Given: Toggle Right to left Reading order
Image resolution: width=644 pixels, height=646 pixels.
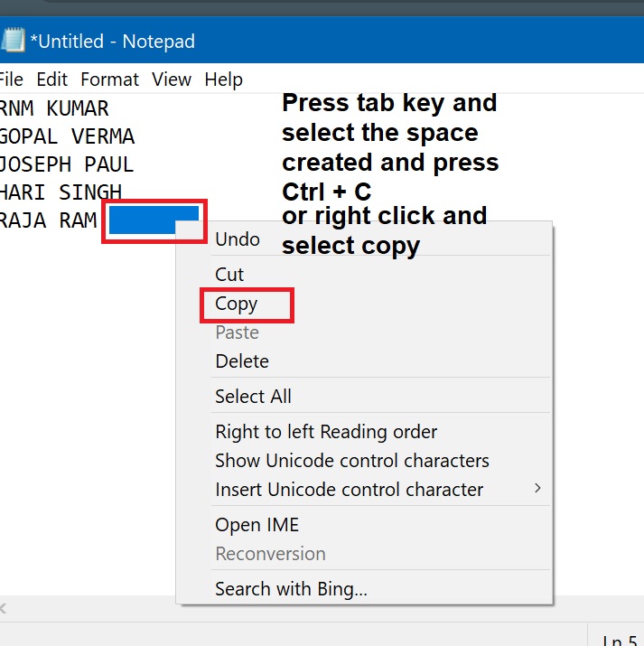Looking at the screenshot, I should (x=326, y=432).
